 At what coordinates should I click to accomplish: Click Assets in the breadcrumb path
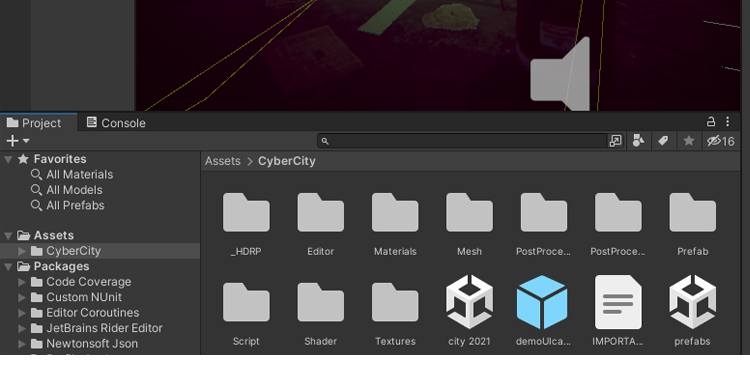point(222,161)
